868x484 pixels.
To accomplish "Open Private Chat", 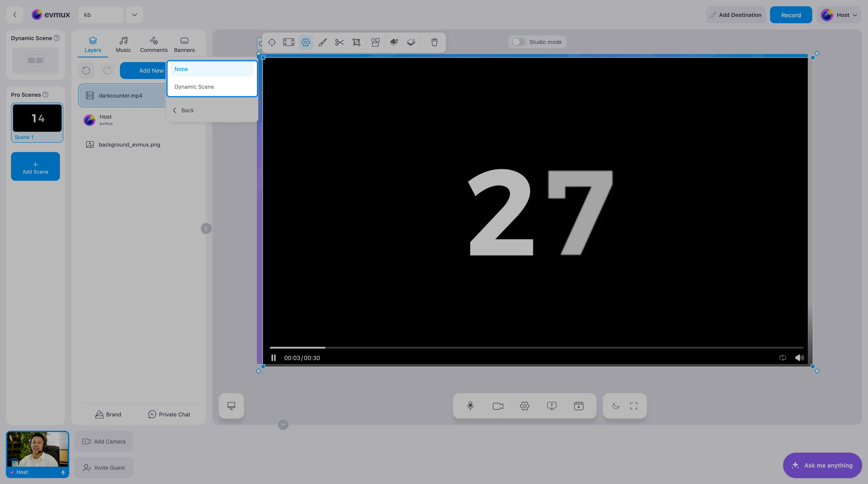I will [169, 415].
